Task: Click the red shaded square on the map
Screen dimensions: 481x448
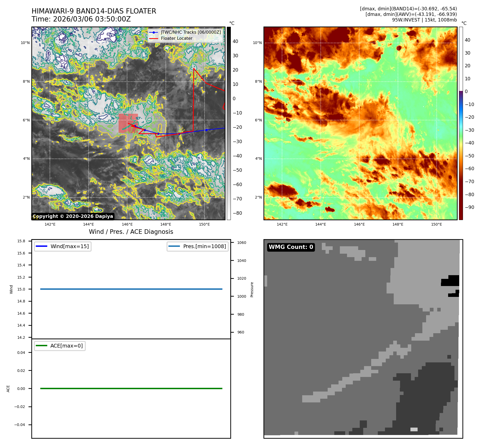Action: [x=128, y=123]
